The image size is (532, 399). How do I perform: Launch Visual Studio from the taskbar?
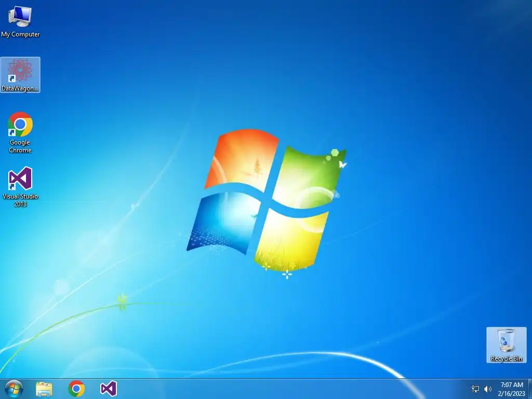[x=109, y=389]
